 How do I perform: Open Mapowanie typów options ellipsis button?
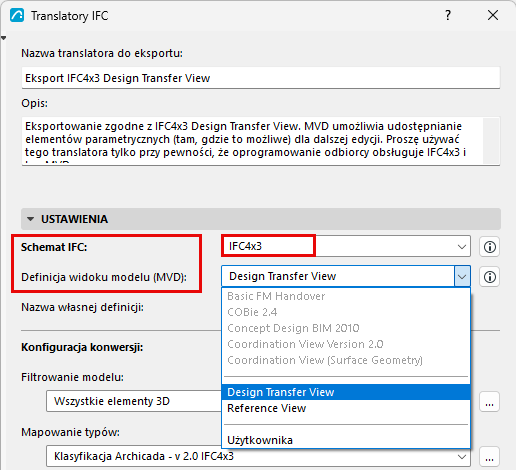(489, 457)
